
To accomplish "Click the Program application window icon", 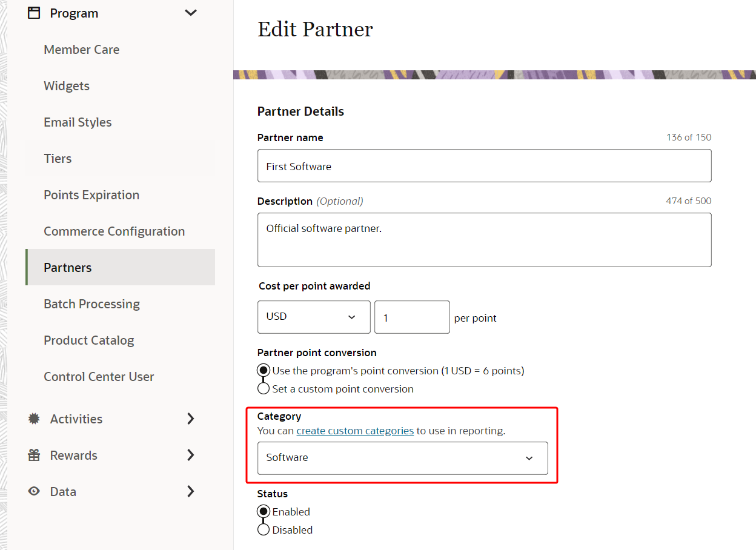I will [34, 12].
